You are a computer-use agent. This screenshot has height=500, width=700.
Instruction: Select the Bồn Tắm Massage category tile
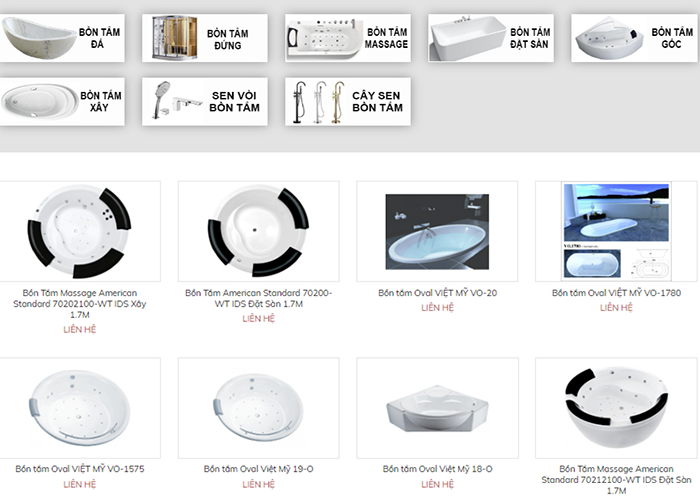[x=348, y=38]
